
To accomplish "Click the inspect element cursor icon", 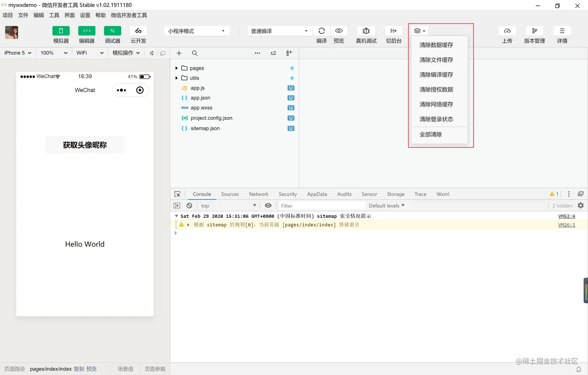I will (x=177, y=194).
